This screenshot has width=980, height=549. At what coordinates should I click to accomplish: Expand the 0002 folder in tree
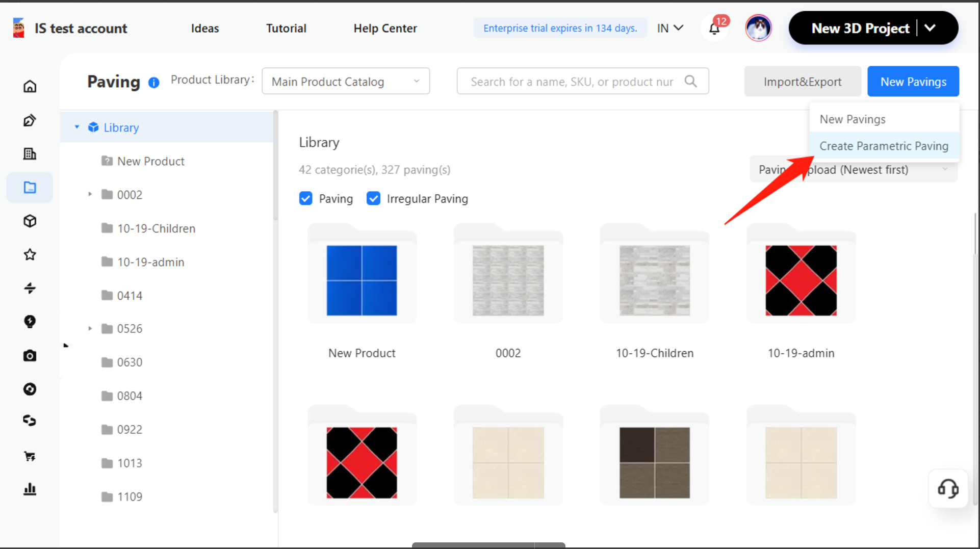[x=90, y=194]
